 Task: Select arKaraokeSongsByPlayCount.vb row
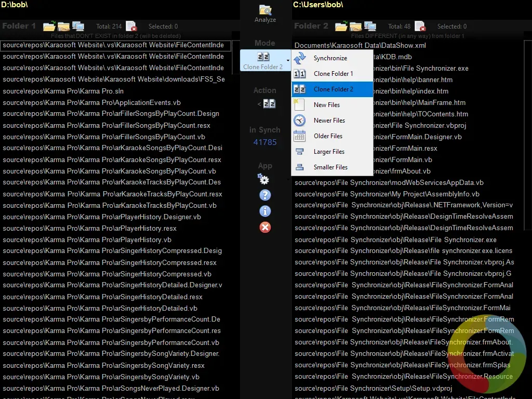(x=115, y=171)
